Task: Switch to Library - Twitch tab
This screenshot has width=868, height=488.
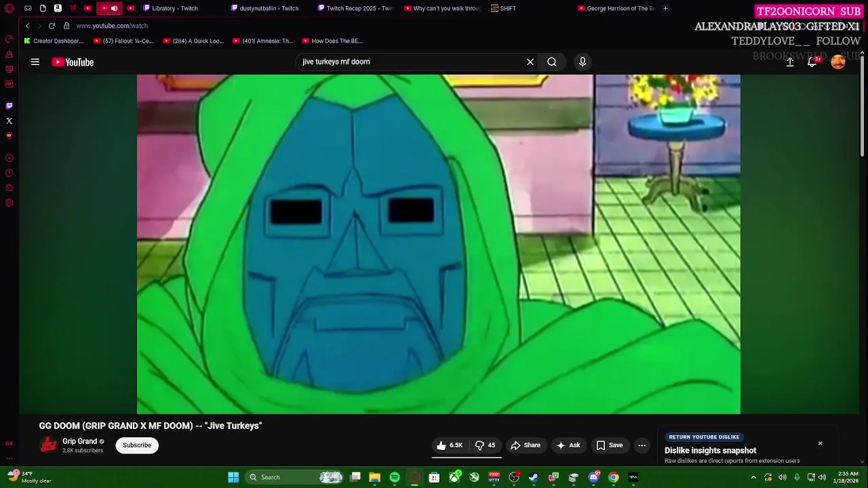Action: 175,8
